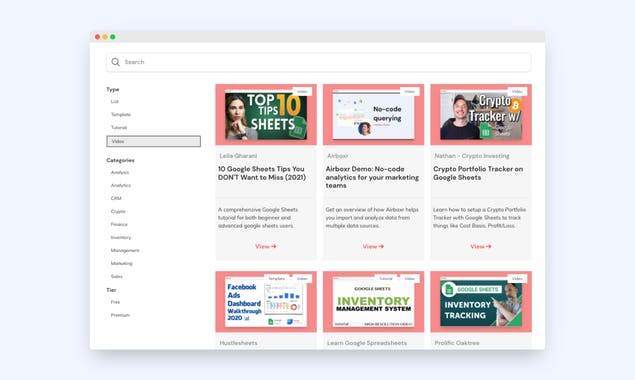Click the Type filter heading
Viewport: 635px width, 380px height.
pyautogui.click(x=113, y=90)
